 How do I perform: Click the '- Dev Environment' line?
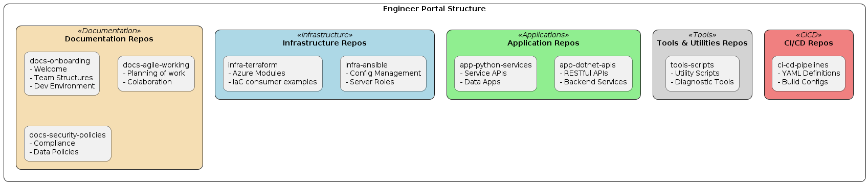coord(62,86)
